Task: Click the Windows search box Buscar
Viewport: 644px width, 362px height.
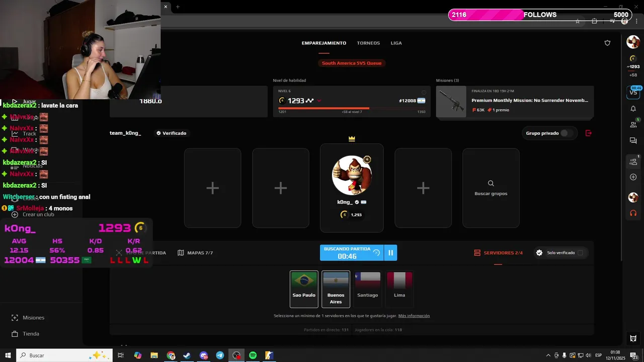Action: click(x=65, y=355)
